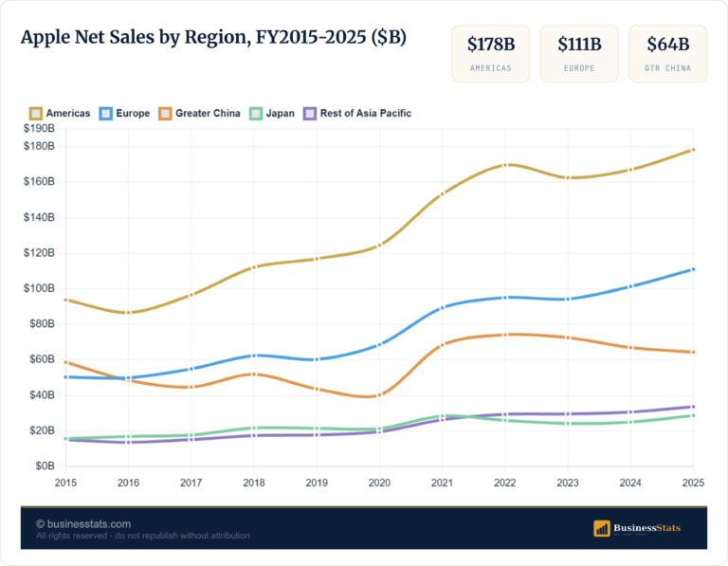Click the $60B y-axis label

pos(42,359)
